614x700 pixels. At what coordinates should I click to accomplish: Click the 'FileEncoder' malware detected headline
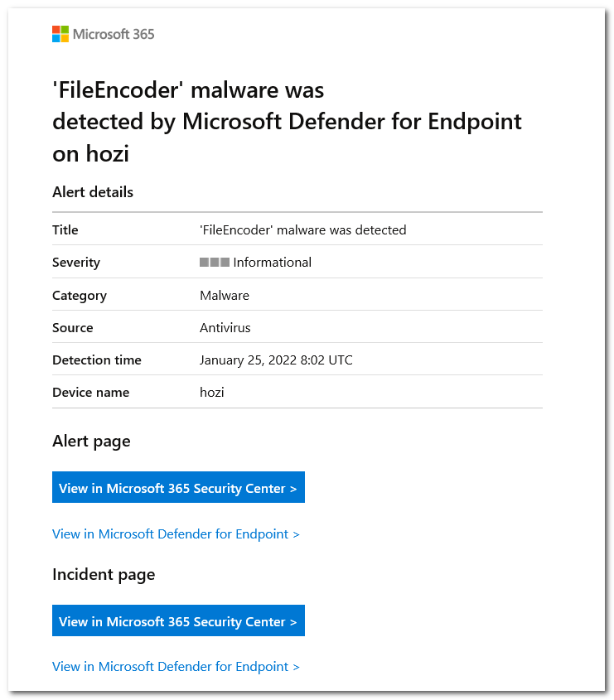287,121
